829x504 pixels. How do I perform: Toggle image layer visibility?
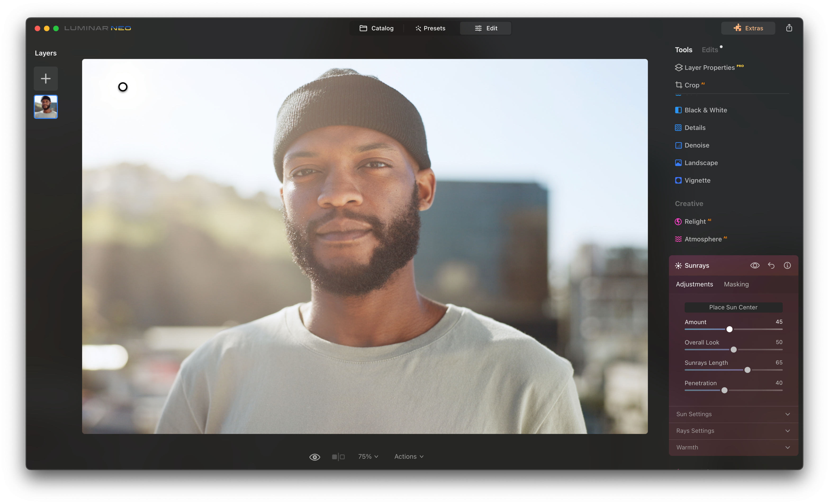pyautogui.click(x=315, y=456)
